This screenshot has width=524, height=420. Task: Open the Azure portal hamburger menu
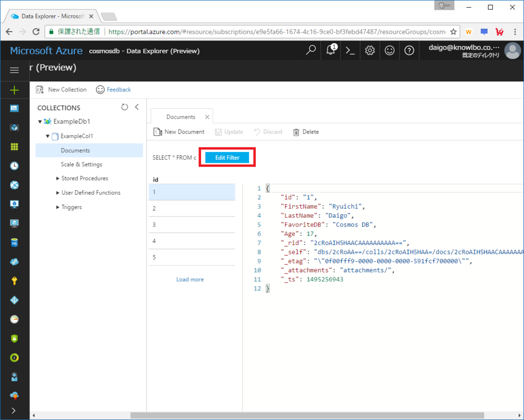(14, 70)
